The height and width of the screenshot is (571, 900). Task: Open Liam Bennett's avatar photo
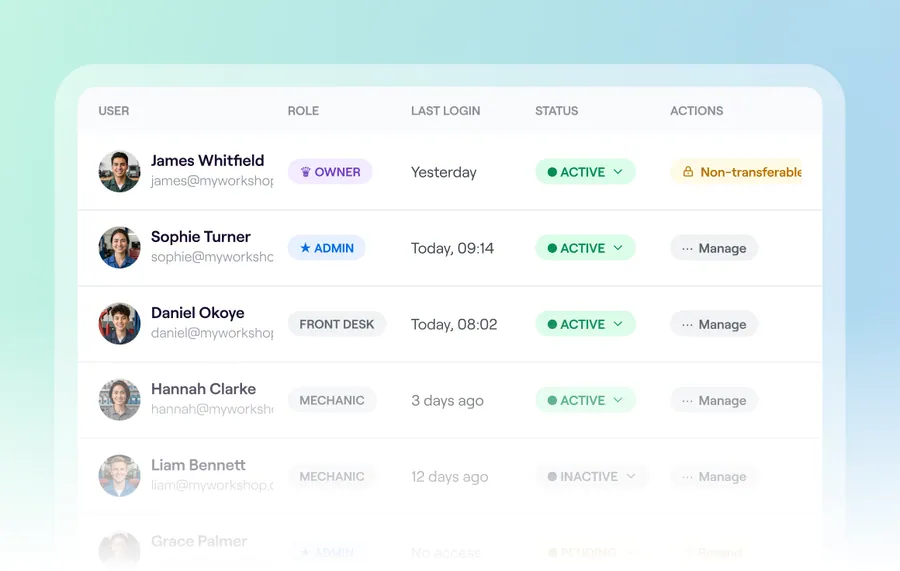119,476
